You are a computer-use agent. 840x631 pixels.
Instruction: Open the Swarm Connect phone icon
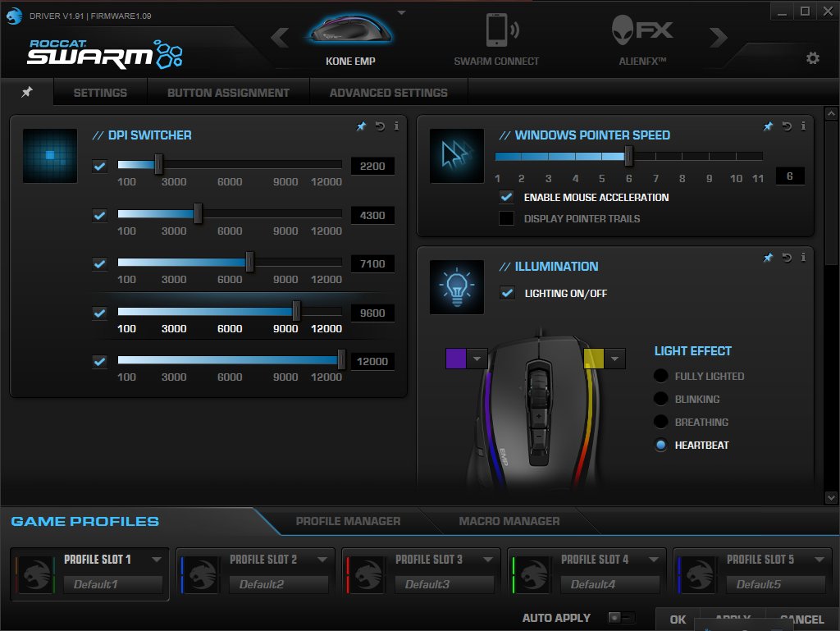point(495,31)
